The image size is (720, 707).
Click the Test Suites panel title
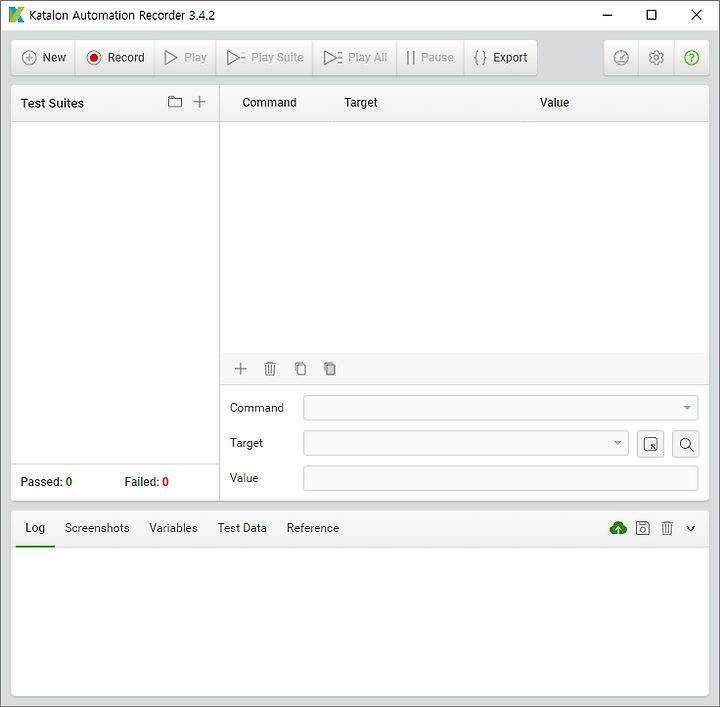pos(52,103)
